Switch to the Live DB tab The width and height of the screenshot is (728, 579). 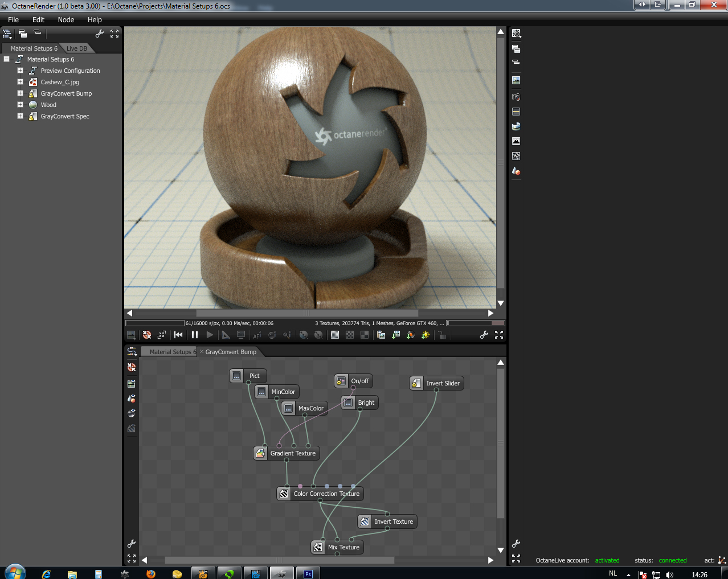click(77, 48)
